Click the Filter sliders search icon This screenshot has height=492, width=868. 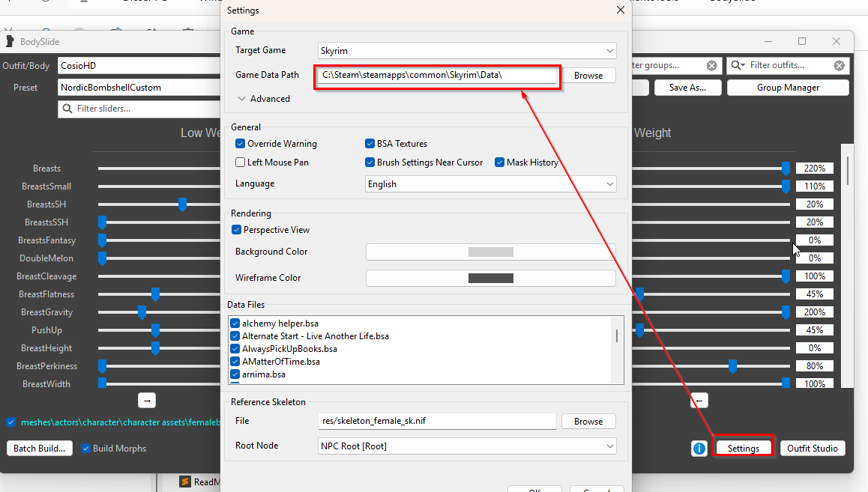coord(67,109)
